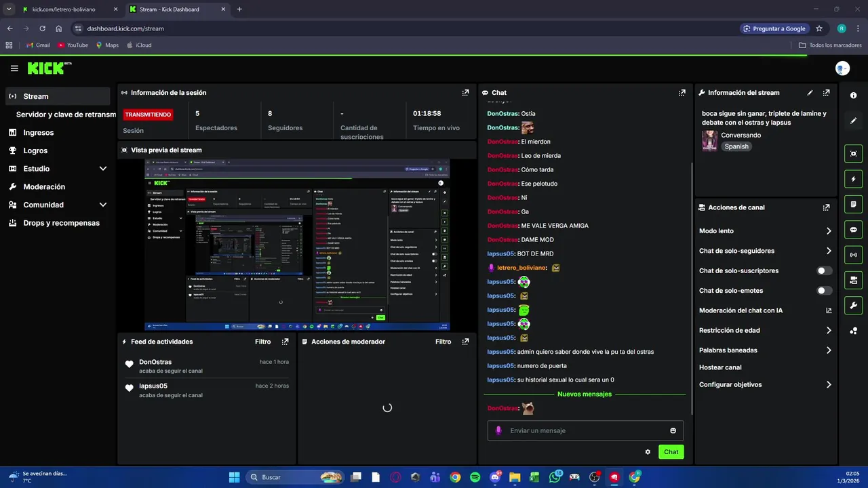Open the Gmail bookmark
868x488 pixels.
37,45
